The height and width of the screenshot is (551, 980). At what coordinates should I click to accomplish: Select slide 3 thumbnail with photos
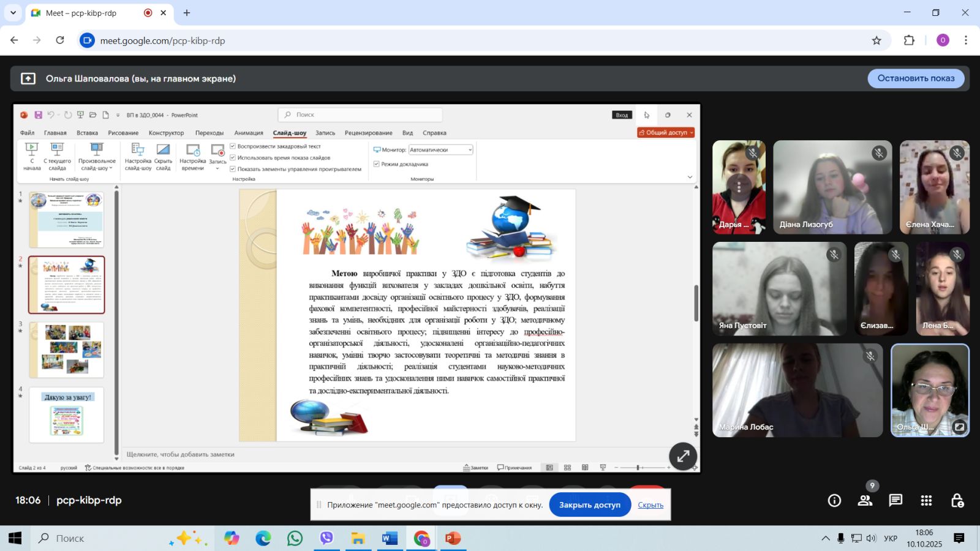[67, 350]
